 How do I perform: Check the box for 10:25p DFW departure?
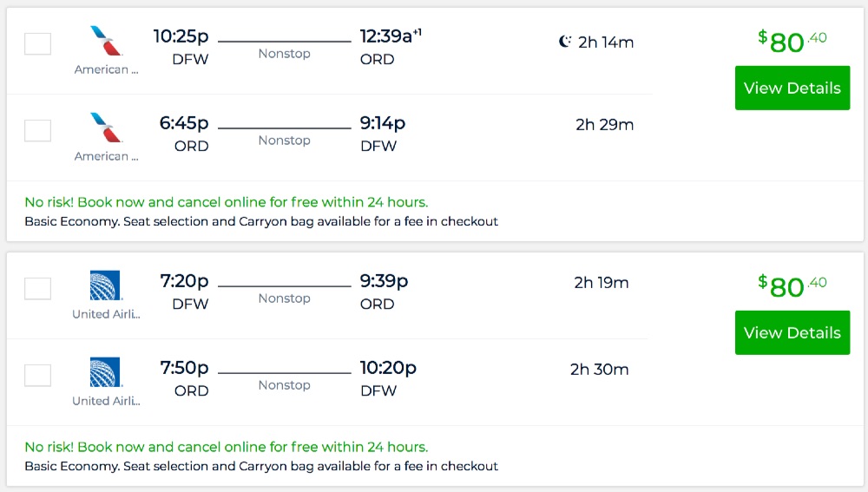pyautogui.click(x=38, y=43)
